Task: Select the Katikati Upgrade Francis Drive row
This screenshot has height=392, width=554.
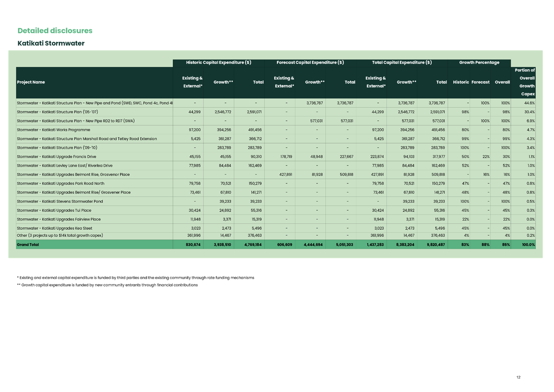Action: click(56, 157)
